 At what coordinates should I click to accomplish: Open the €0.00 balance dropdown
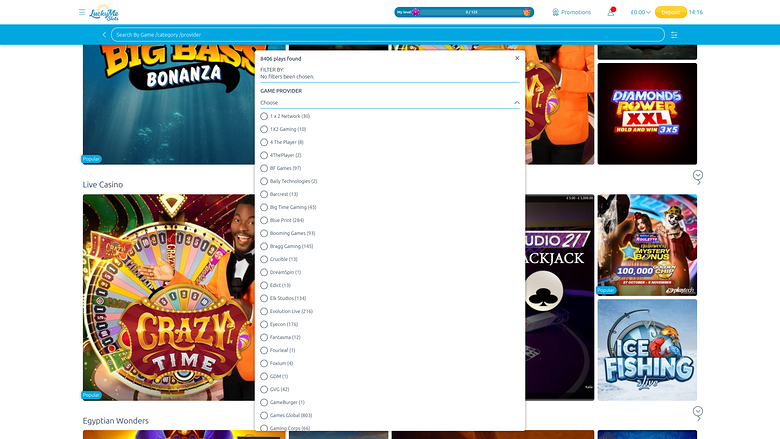(640, 12)
